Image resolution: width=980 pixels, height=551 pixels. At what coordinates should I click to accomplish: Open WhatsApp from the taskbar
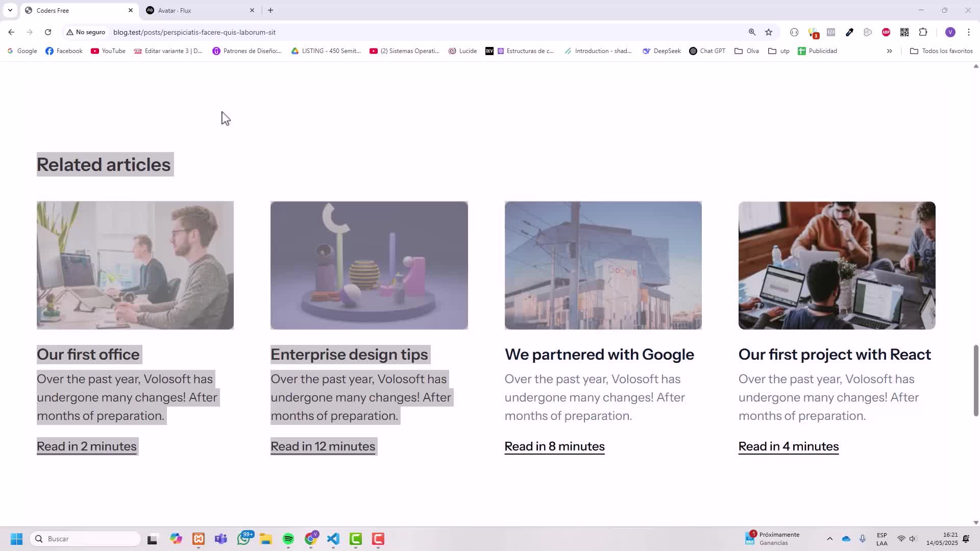point(244,539)
